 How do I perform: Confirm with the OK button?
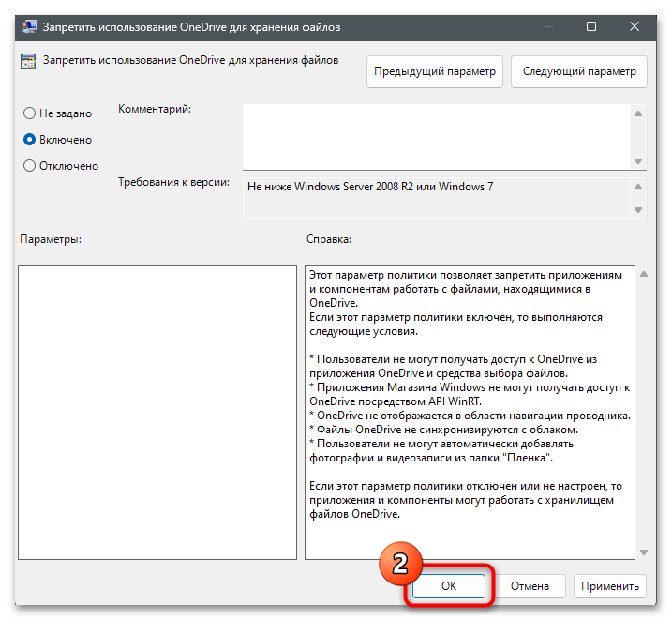(449, 585)
